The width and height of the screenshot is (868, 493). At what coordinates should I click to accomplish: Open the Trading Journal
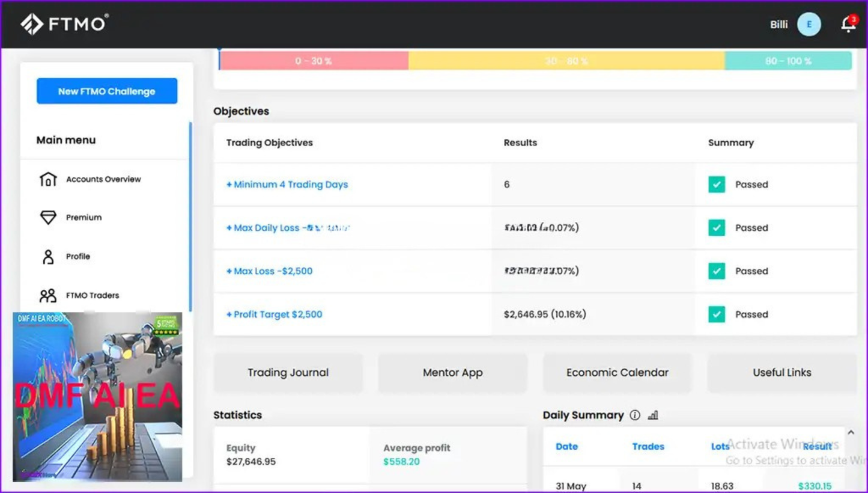click(x=288, y=373)
